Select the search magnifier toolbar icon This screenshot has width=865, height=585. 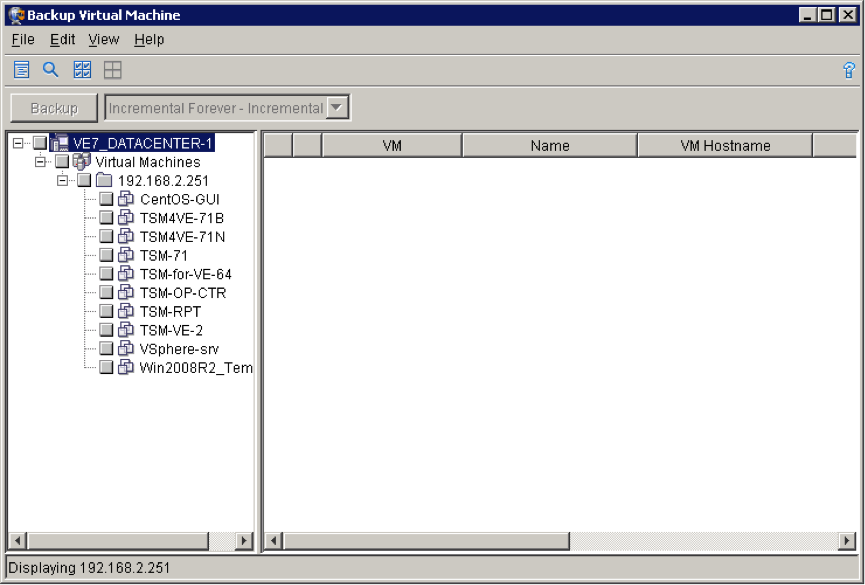[51, 70]
